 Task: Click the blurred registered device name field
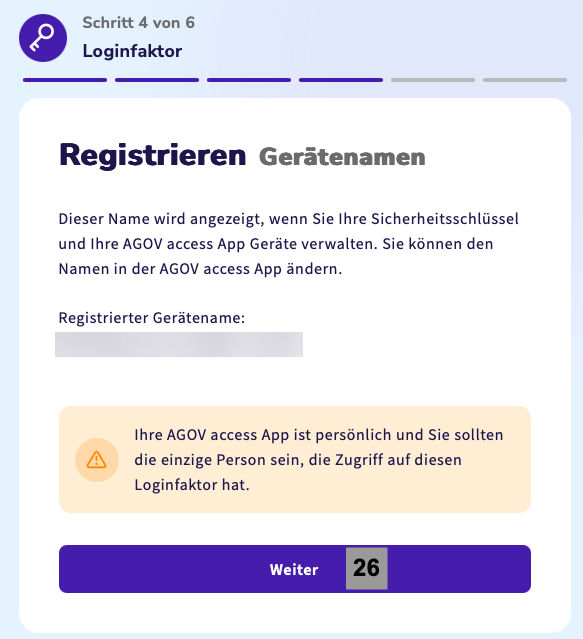click(179, 344)
